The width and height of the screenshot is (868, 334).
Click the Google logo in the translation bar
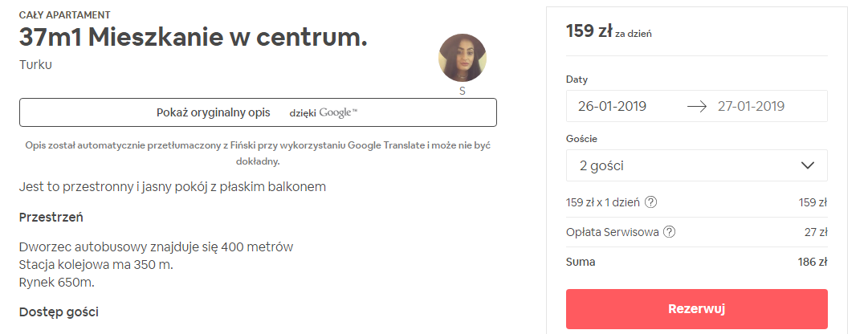(336, 112)
